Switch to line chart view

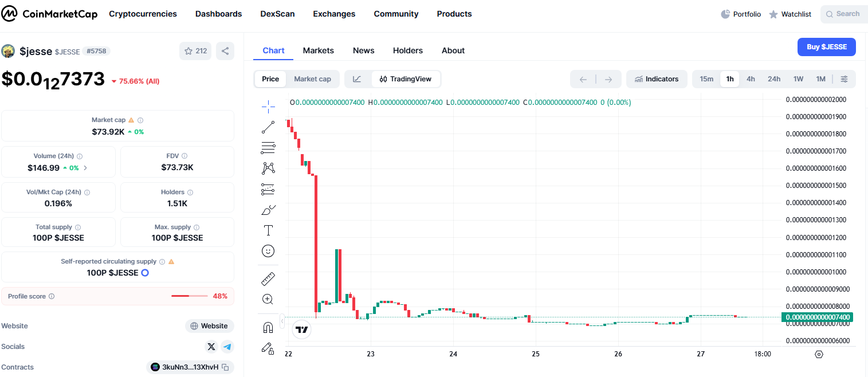tap(357, 79)
